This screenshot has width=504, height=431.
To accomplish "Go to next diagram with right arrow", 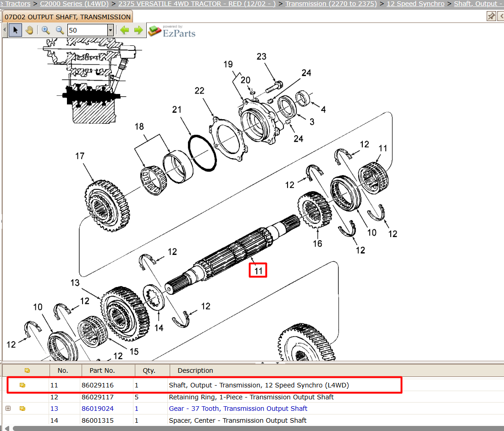I will (138, 30).
